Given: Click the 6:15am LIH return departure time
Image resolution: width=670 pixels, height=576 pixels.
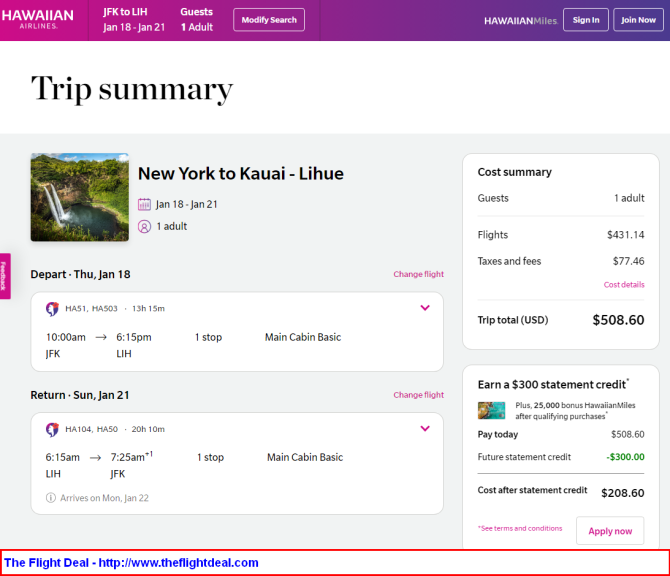Looking at the screenshot, I should coord(62,457).
